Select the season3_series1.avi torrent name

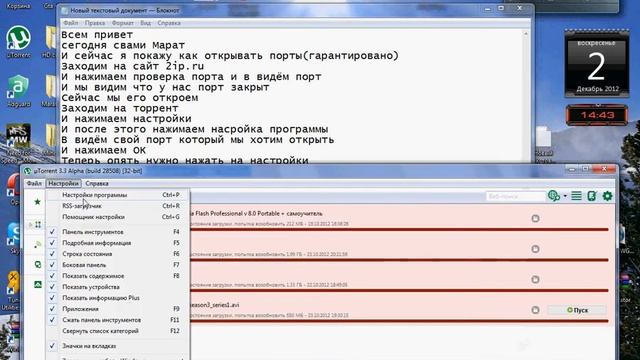pos(215,305)
